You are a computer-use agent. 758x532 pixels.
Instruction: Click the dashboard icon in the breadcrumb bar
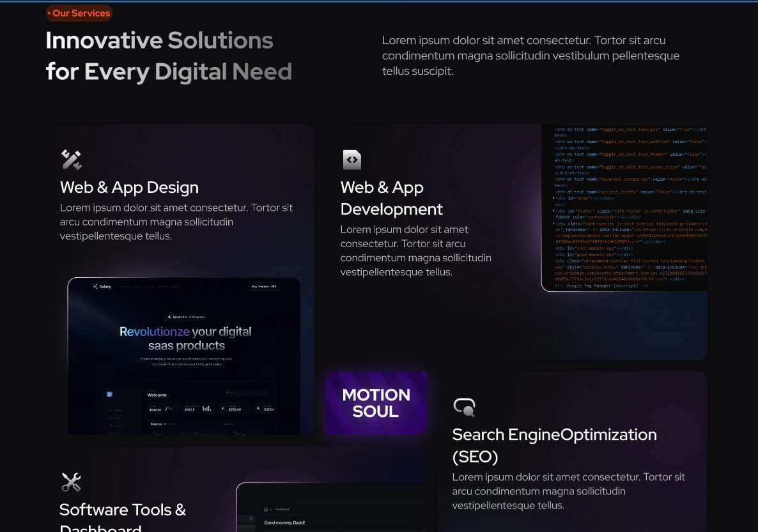[x=266, y=509]
